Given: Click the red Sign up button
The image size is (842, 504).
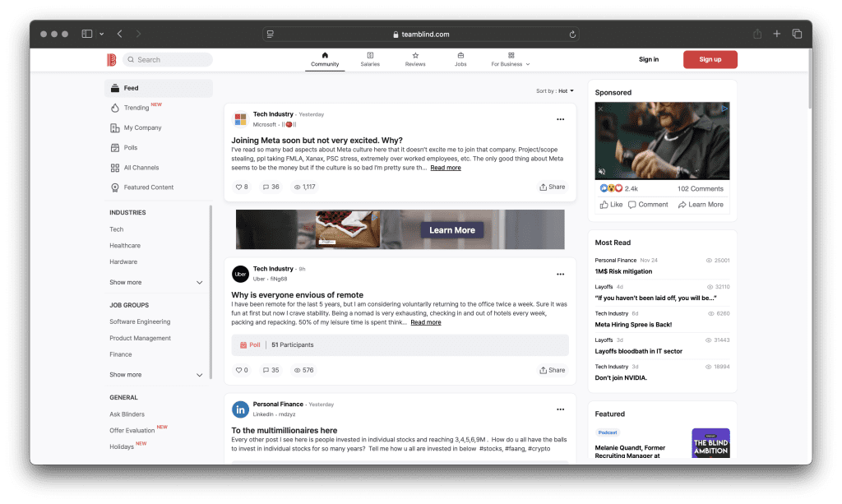Looking at the screenshot, I should (x=710, y=59).
